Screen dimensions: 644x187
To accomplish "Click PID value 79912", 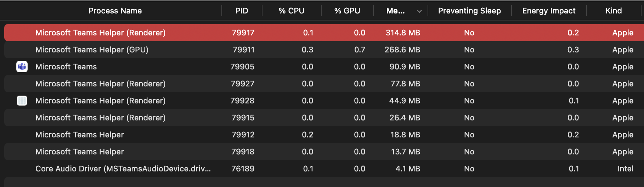I will pyautogui.click(x=243, y=135).
